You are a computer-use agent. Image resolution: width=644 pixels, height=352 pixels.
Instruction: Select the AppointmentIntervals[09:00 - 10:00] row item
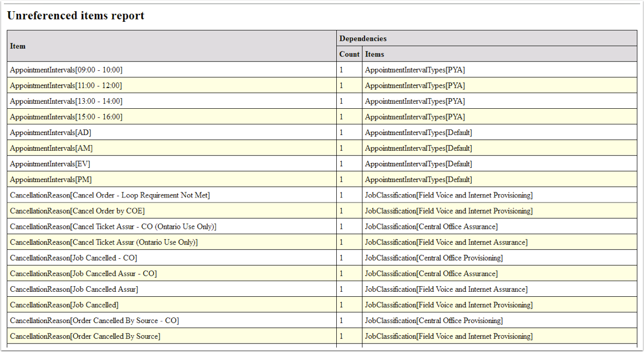pyautogui.click(x=66, y=70)
